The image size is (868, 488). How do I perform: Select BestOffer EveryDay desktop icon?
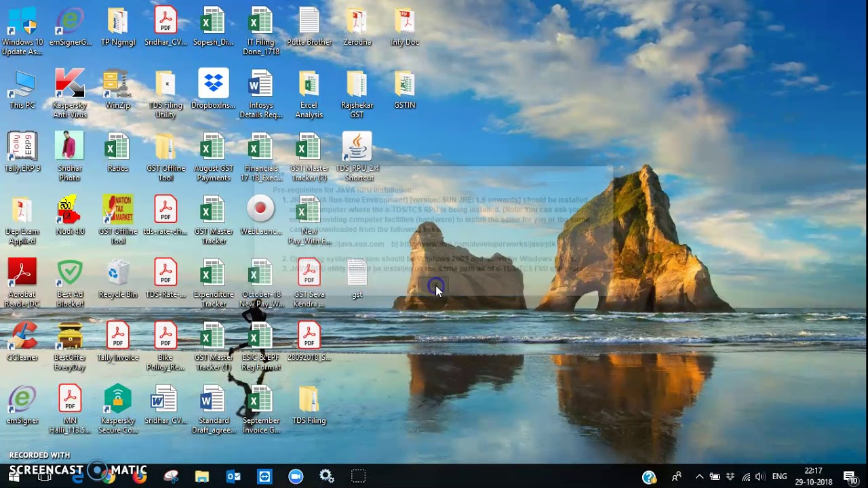70,346
